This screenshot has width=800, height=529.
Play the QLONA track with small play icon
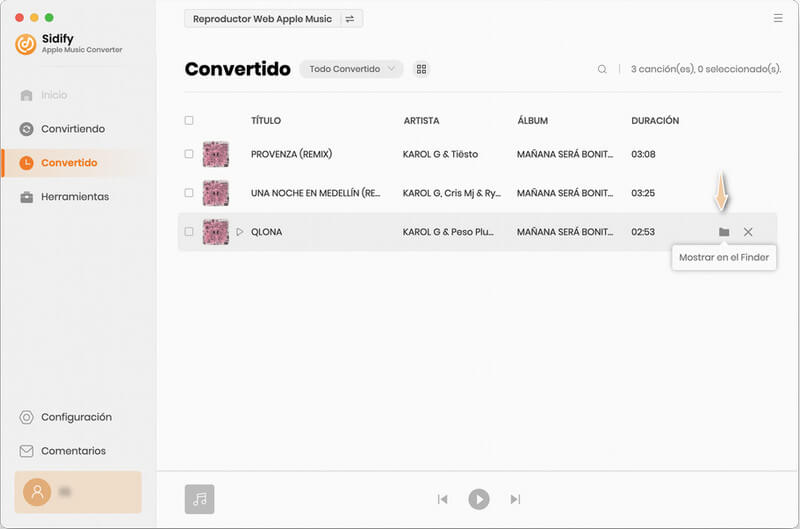coord(239,232)
